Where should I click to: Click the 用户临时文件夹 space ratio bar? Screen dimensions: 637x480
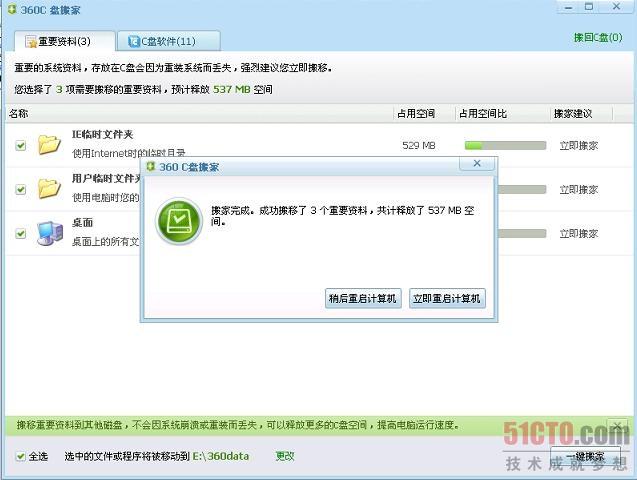pyautogui.click(x=522, y=189)
